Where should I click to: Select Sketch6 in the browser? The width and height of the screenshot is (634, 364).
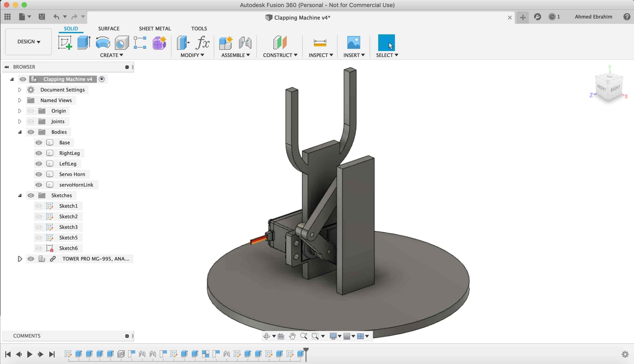[x=68, y=248]
